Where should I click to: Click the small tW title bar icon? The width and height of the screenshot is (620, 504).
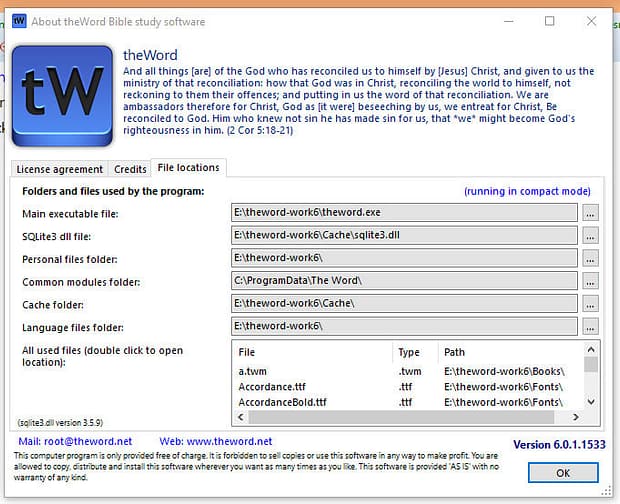click(19, 21)
